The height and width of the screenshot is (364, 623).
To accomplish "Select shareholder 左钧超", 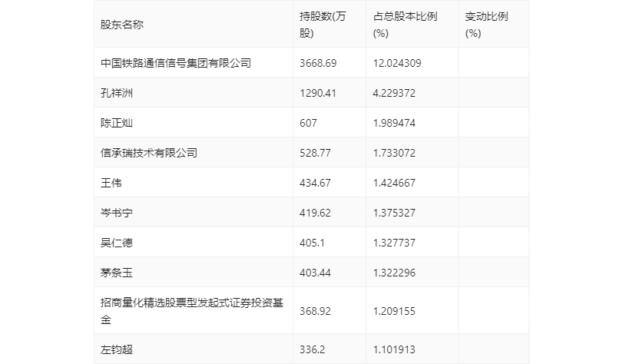I will point(117,349).
